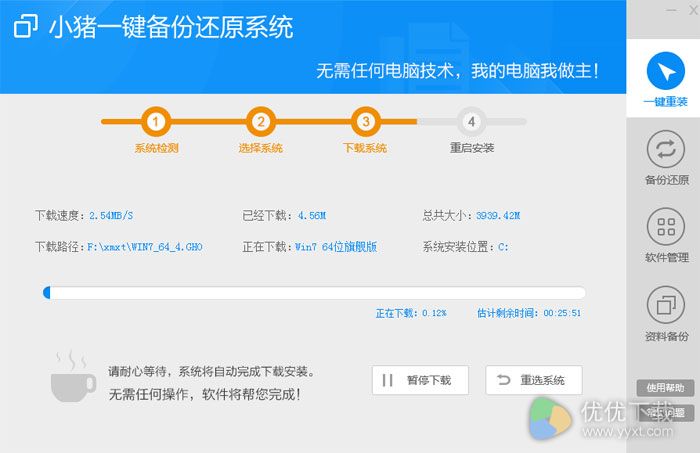Click 重选系统 to reselect system
Image resolution: width=700 pixels, height=453 pixels.
point(534,380)
